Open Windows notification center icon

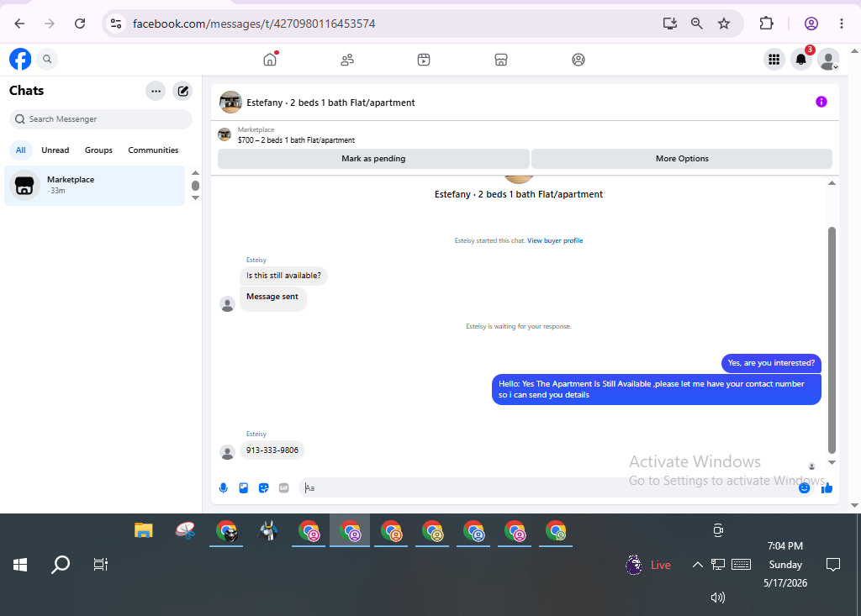[x=833, y=565]
